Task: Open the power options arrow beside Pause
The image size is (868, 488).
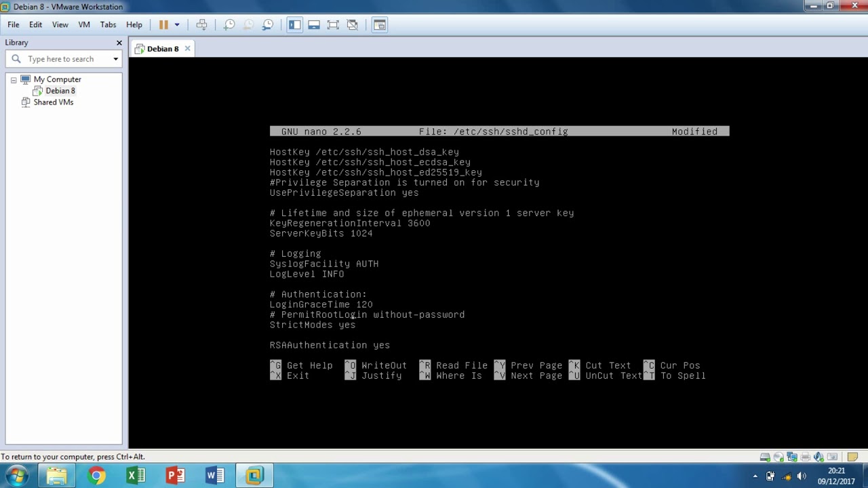Action: point(177,25)
